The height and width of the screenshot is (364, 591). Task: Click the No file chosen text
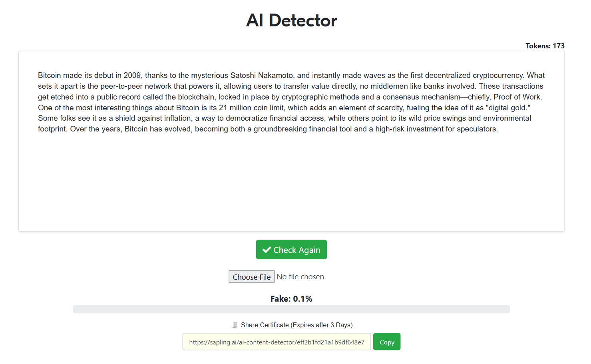coord(300,277)
